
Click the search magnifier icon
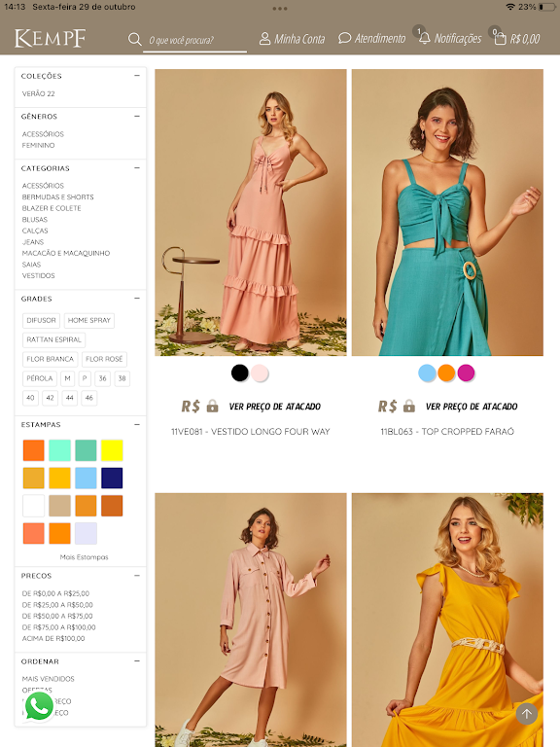[x=135, y=39]
